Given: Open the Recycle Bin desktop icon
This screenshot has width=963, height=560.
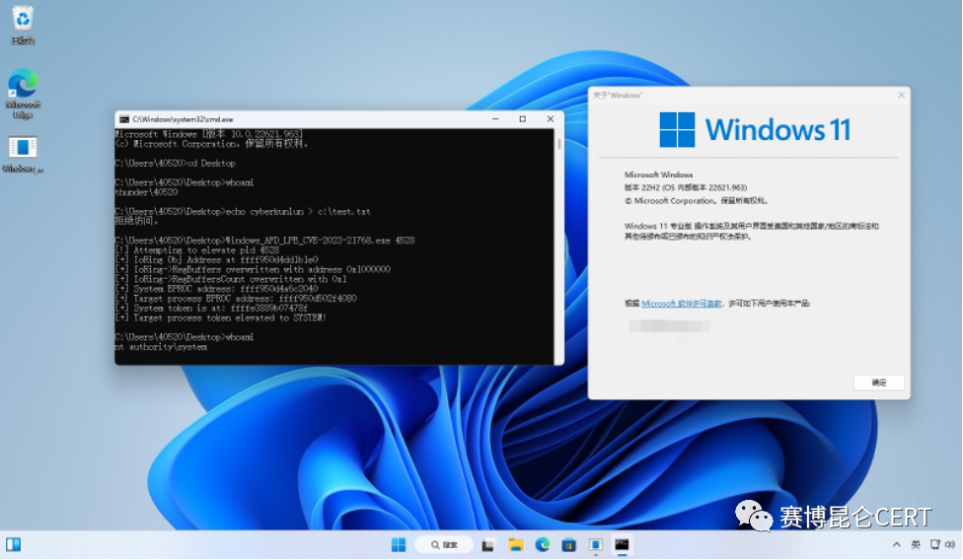Looking at the screenshot, I should [x=23, y=25].
